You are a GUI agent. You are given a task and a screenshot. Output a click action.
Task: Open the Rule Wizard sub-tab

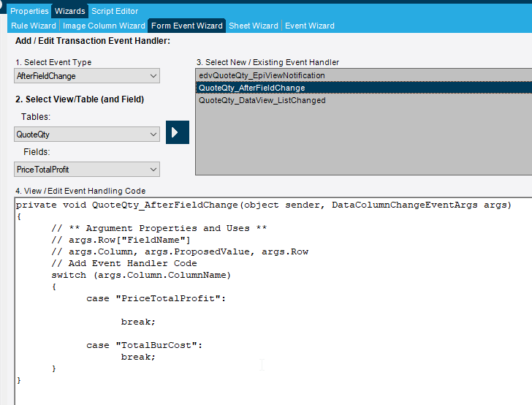34,26
